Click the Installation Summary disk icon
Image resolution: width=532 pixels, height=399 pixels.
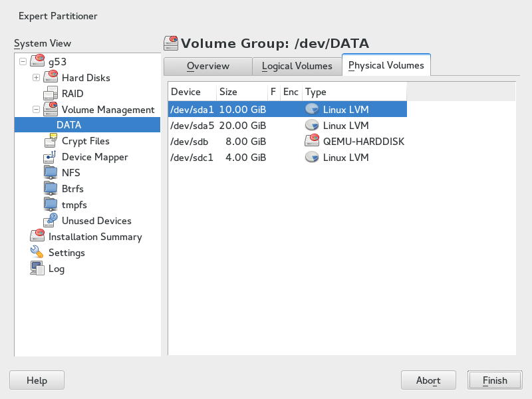coord(37,237)
